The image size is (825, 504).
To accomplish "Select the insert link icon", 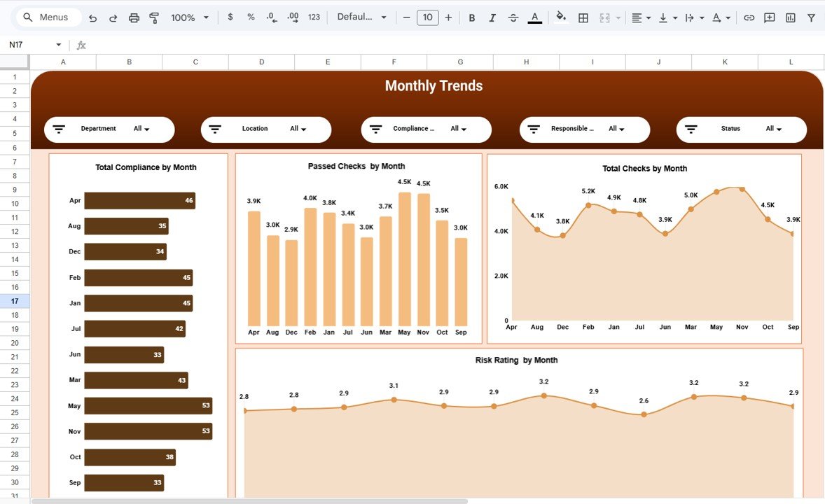I will tap(749, 17).
